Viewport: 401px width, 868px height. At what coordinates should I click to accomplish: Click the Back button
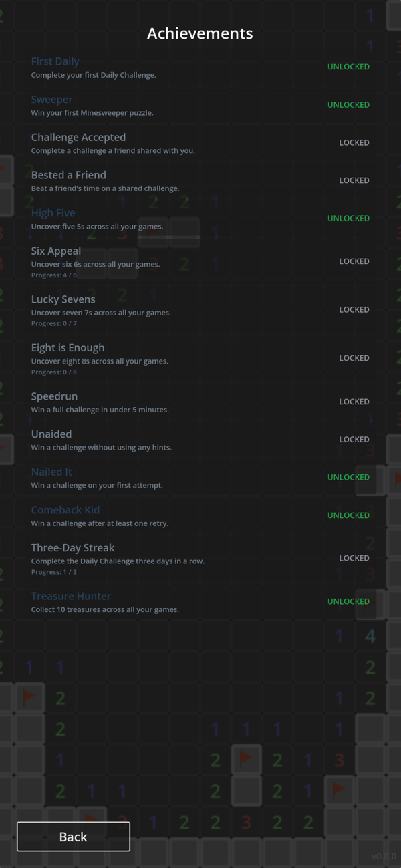[74, 837]
